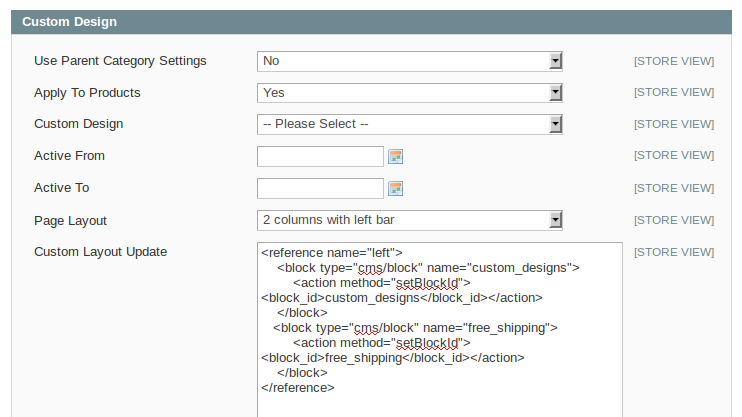Click the 'Apply To Products' label

click(x=87, y=93)
